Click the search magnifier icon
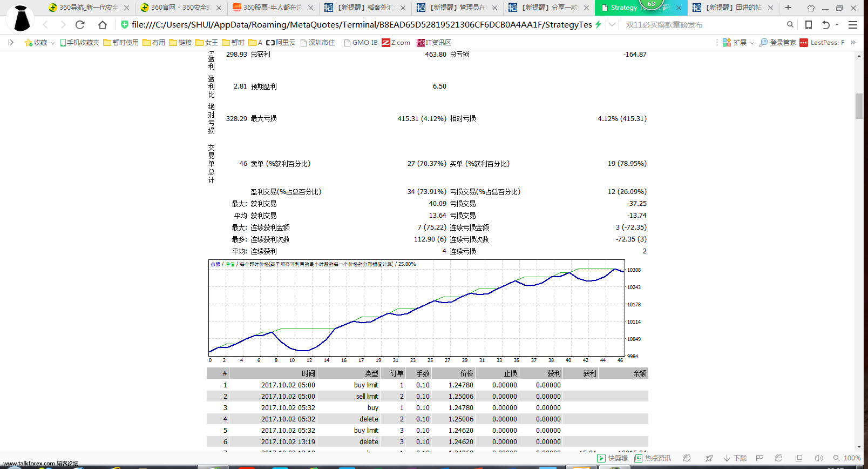 tap(790, 25)
